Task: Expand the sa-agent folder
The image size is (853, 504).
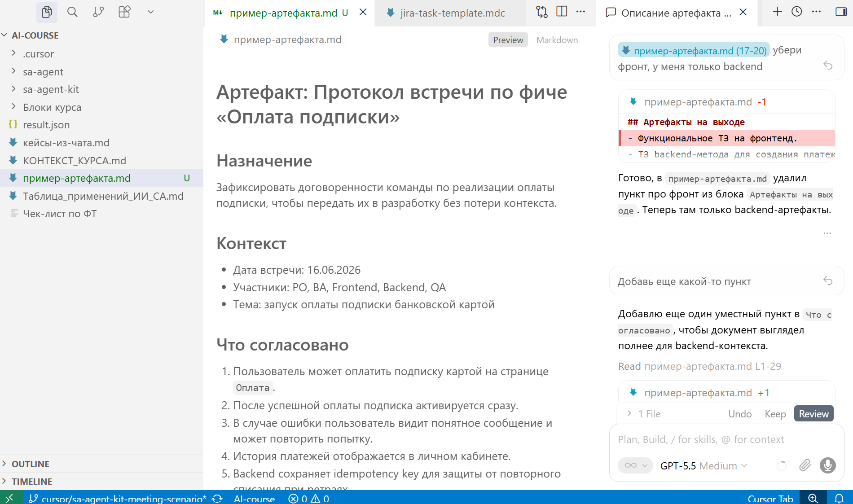Action: [x=101, y=72]
